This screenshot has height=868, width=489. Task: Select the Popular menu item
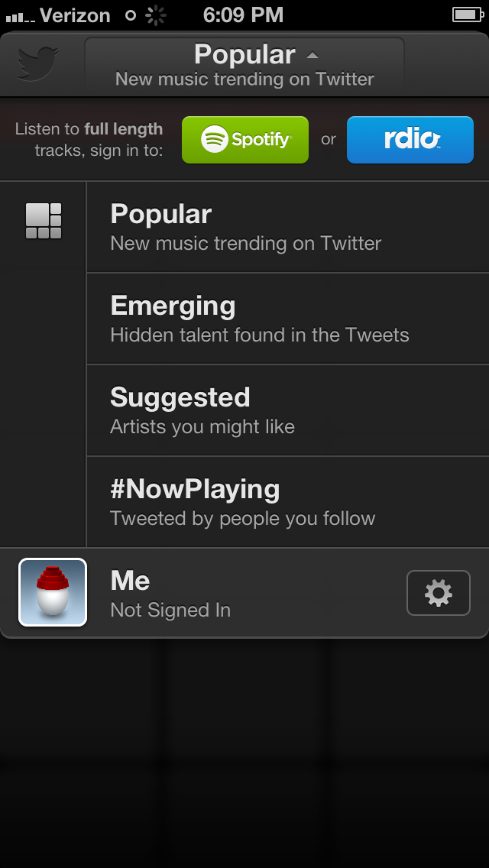pos(287,227)
